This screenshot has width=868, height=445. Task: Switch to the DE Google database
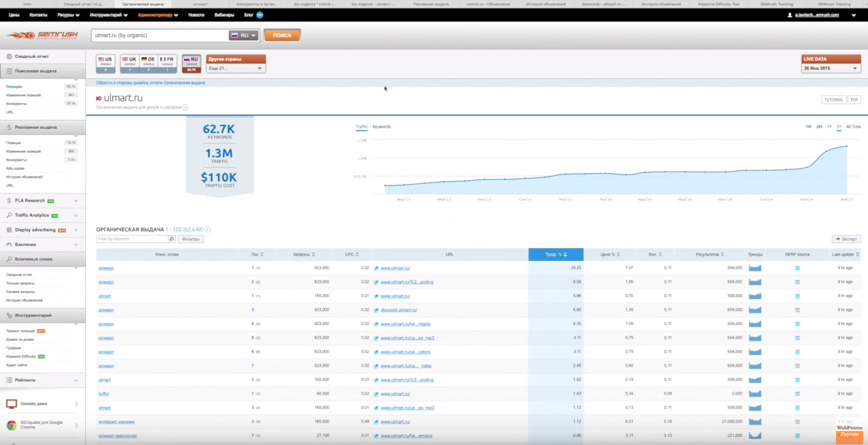point(148,64)
